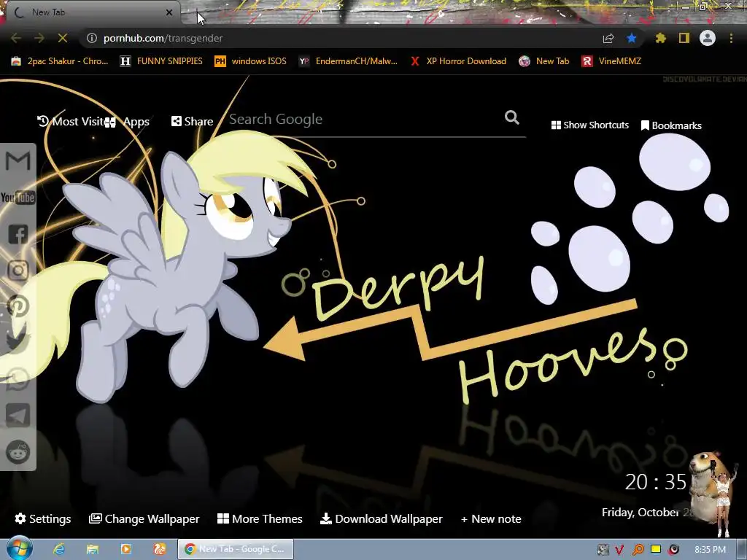
Task: Open the 2pac Shakur bookmark
Action: pyautogui.click(x=60, y=61)
